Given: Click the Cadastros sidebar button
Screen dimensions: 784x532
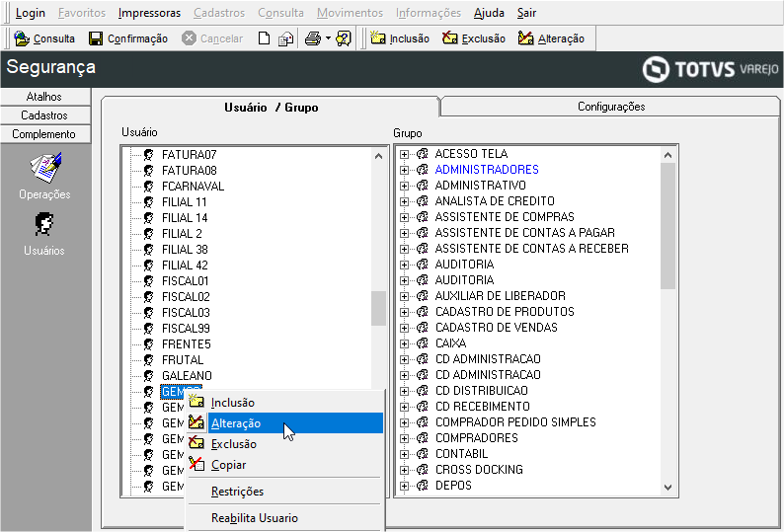Looking at the screenshot, I should (x=45, y=115).
